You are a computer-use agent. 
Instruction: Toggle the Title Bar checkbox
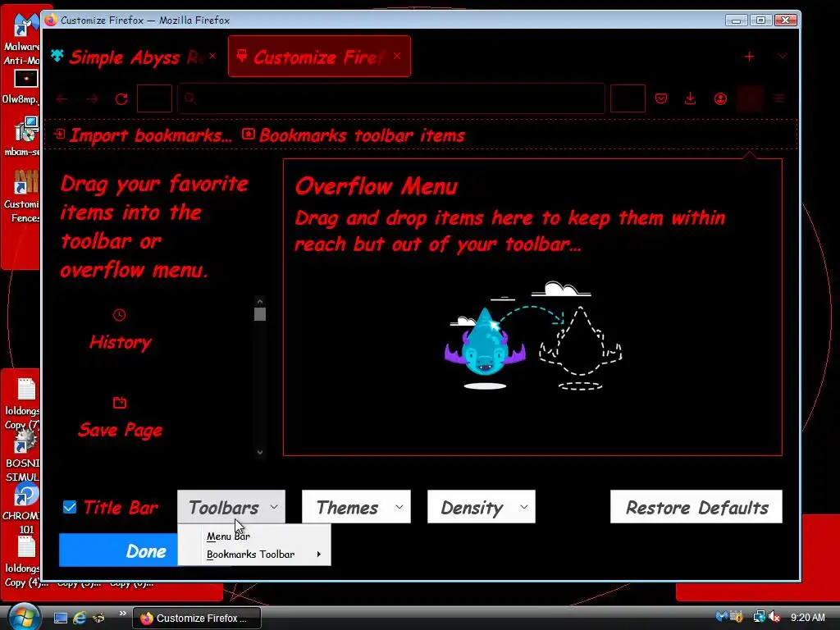click(70, 507)
